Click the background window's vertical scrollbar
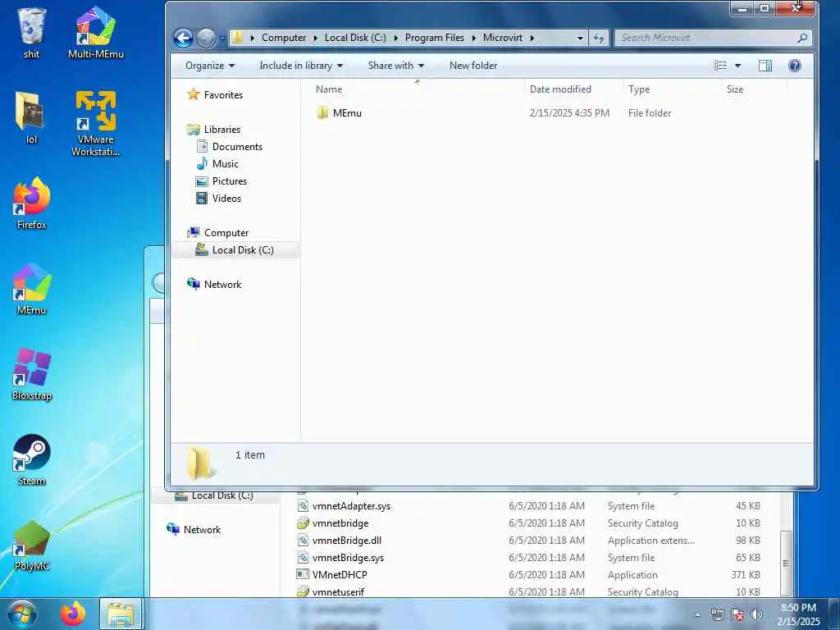The image size is (840, 630). (786, 563)
